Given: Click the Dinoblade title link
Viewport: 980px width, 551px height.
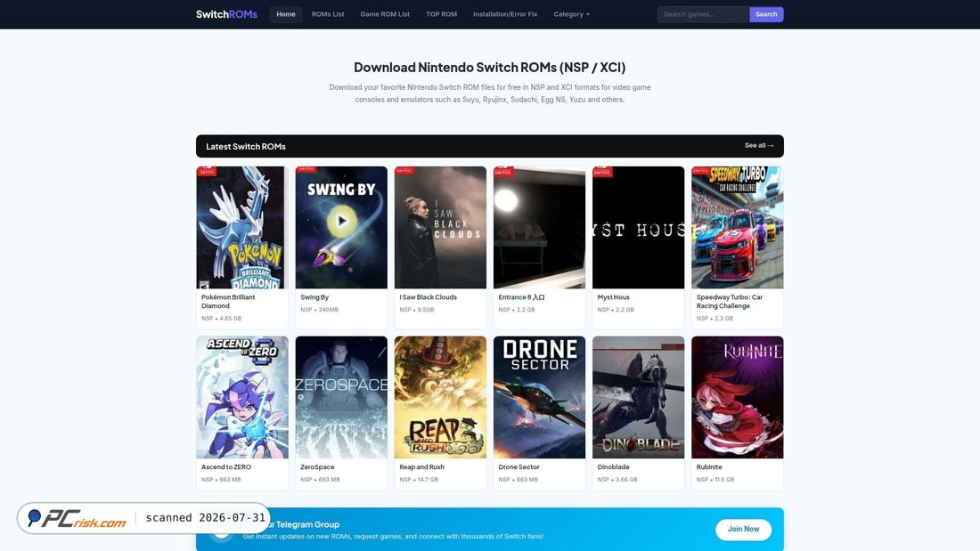Looking at the screenshot, I should (613, 467).
